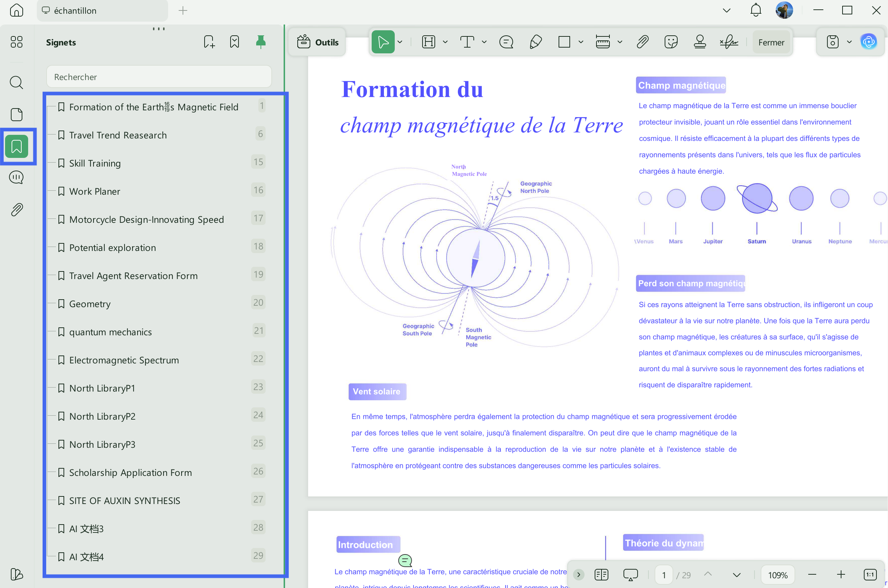Click the zoom in plus button

[841, 575]
